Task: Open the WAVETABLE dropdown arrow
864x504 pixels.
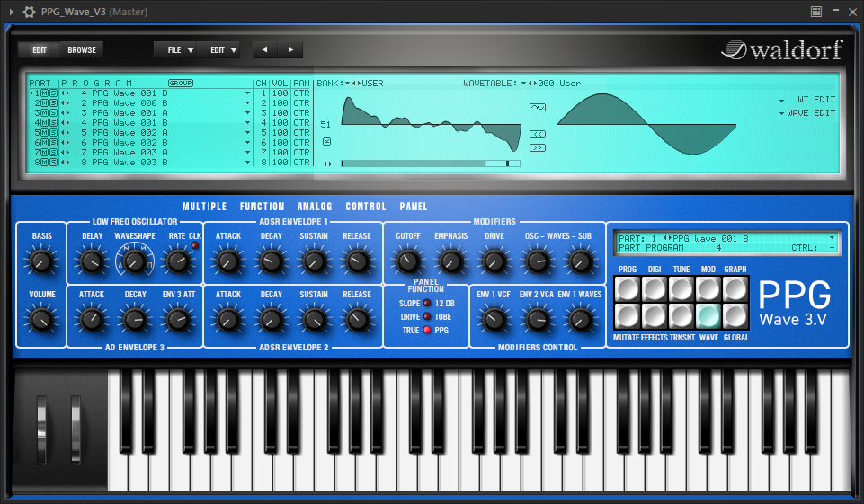Action: 523,83
